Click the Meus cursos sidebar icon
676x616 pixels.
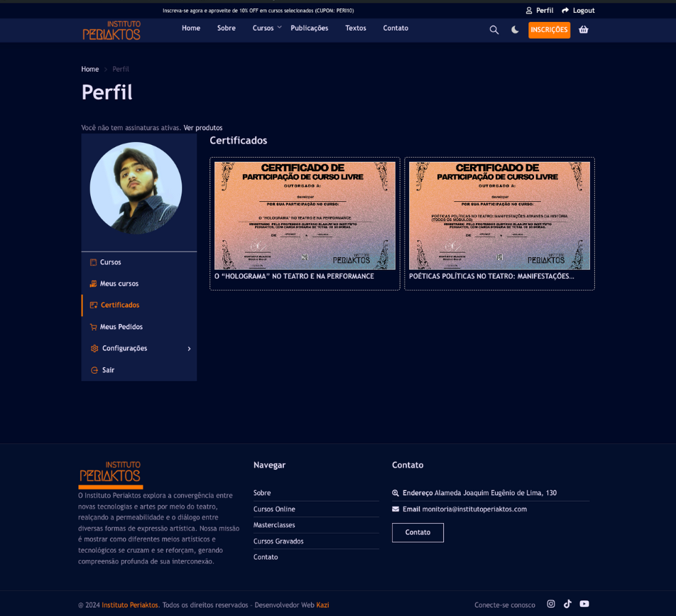[x=93, y=284]
